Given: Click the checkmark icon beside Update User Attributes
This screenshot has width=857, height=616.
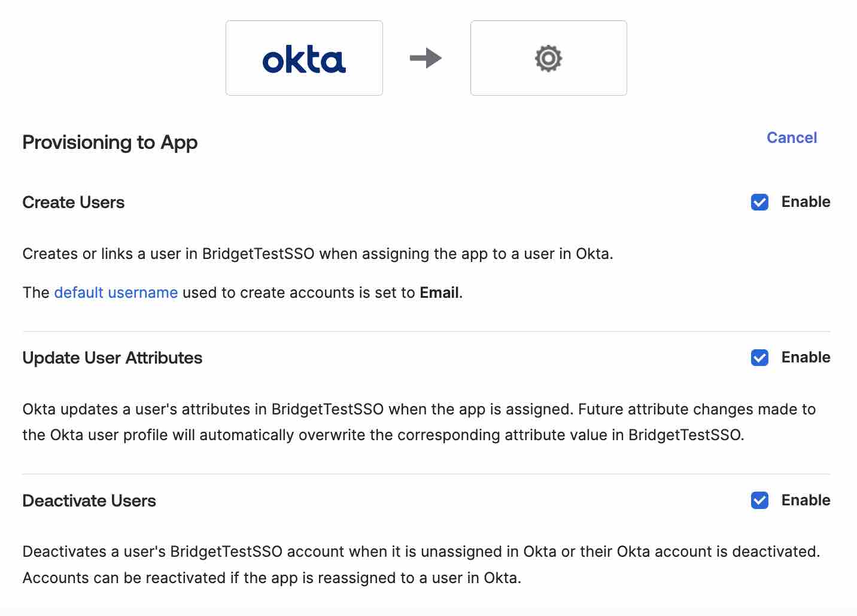Looking at the screenshot, I should 759,358.
